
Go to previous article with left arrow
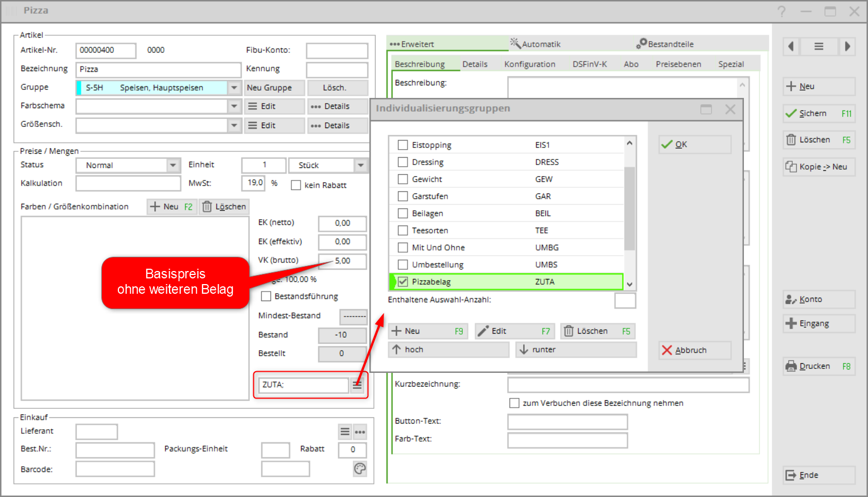(x=791, y=47)
